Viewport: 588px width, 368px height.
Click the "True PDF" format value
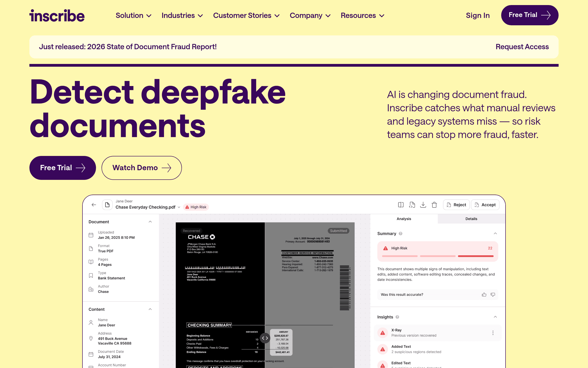[x=105, y=251]
